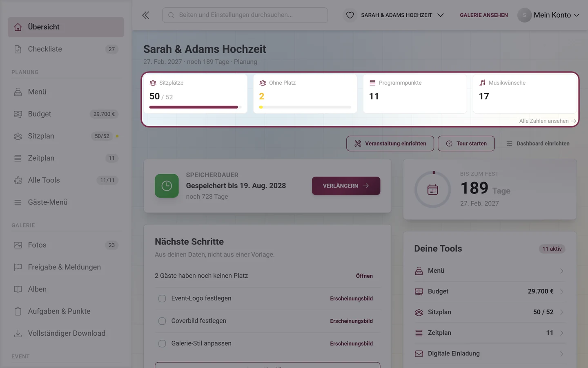Click Erscheinungsbild link for Galerie-Stil anpassen

351,343
